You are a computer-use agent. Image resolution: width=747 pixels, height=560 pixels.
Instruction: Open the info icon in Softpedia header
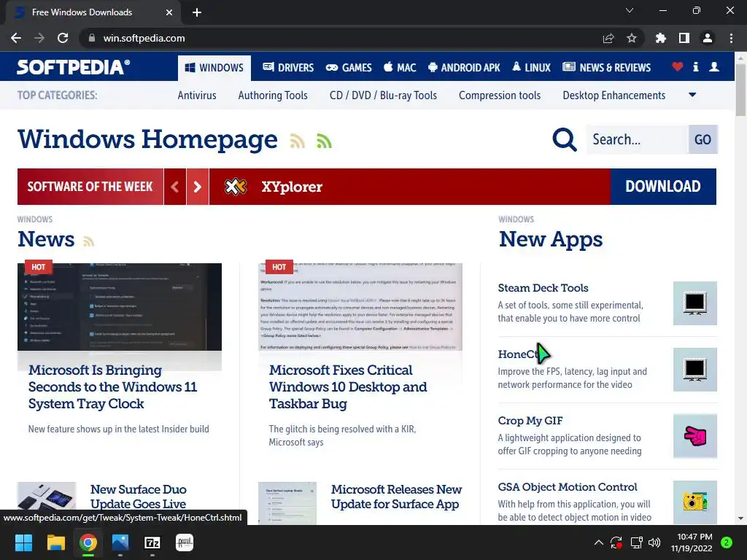coord(695,67)
